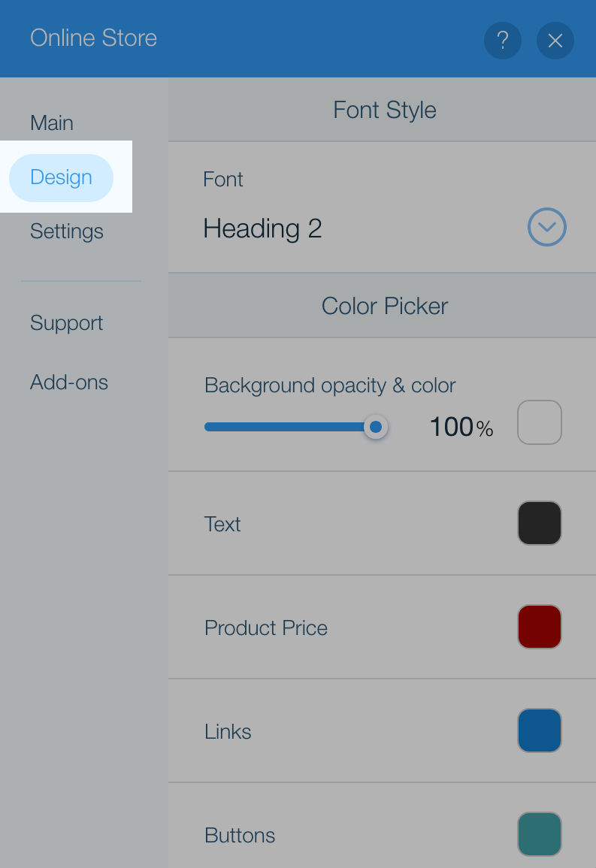
Task: Click the Heading 2 font name
Action: click(x=262, y=228)
